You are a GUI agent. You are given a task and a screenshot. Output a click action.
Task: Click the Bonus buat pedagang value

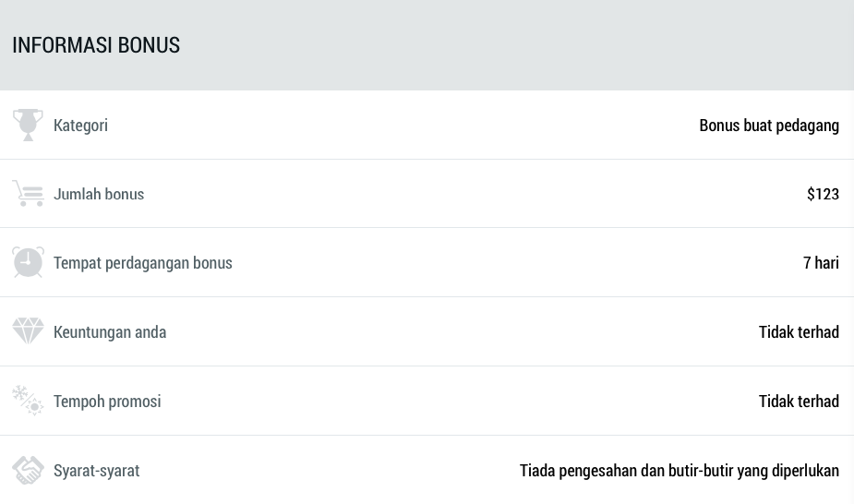click(x=769, y=125)
